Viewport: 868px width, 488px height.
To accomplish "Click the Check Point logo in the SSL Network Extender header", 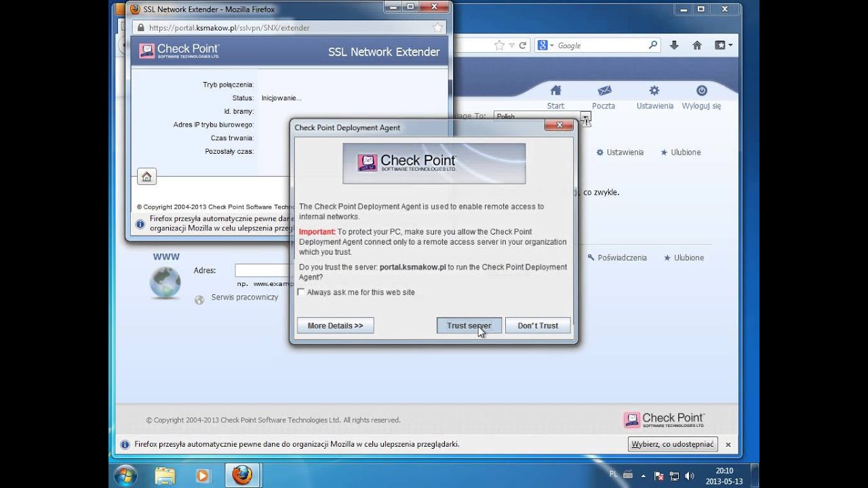I will pos(179,51).
